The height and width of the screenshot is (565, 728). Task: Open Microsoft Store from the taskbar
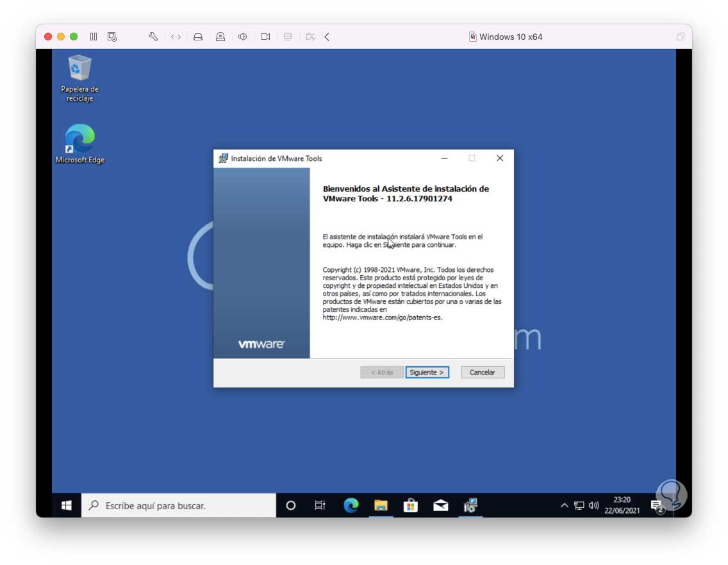coord(410,505)
